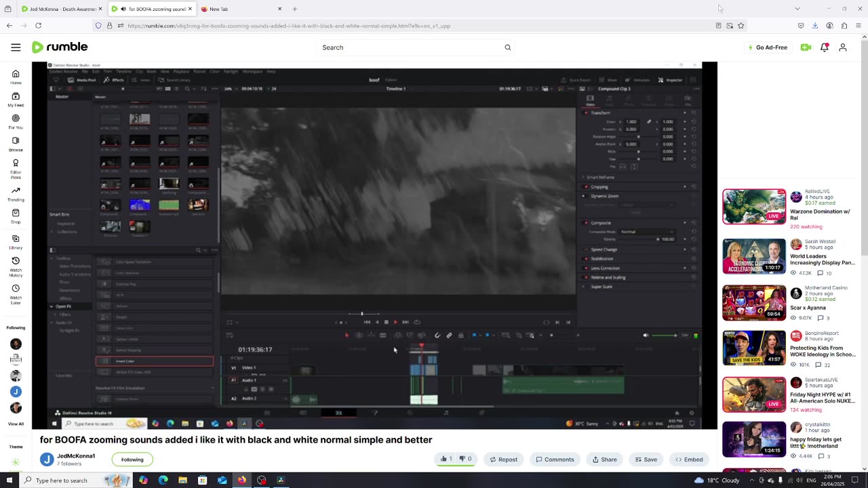
Task: Bookmark this page with the star icon
Action: click(x=741, y=26)
